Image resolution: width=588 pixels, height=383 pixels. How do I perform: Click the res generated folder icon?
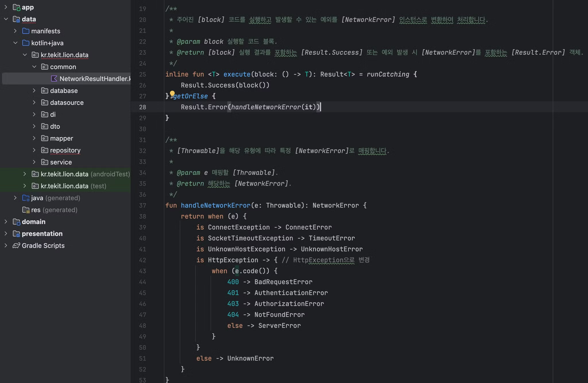(26, 210)
